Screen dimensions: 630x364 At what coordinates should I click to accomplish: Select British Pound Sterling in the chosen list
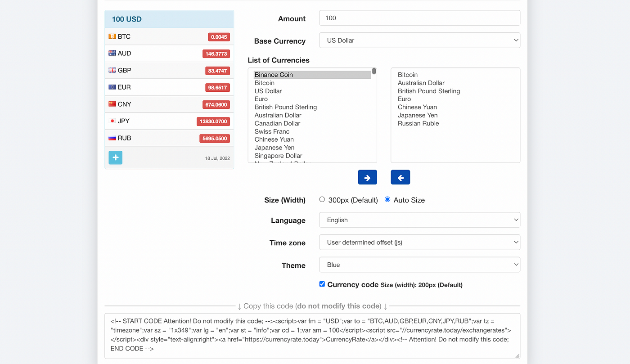pos(455,91)
